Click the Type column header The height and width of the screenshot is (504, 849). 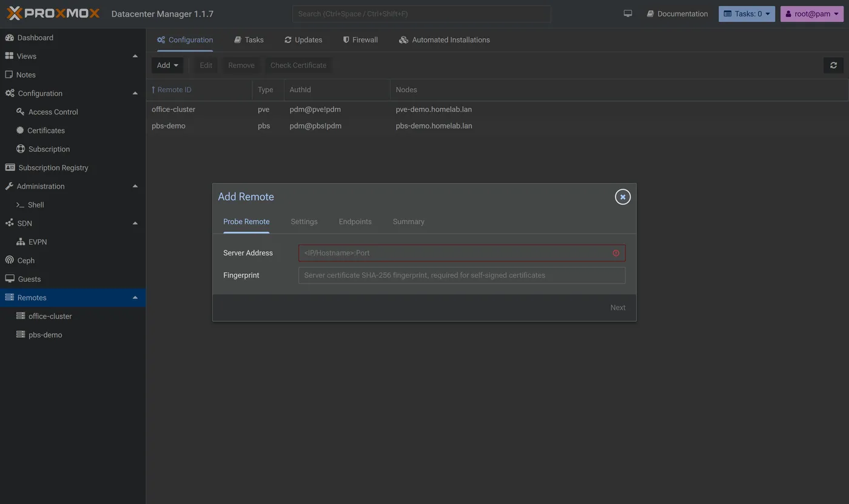[x=268, y=90]
